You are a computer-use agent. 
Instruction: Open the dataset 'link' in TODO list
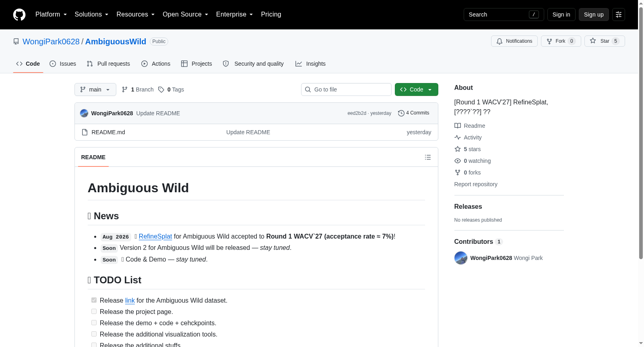(130, 300)
